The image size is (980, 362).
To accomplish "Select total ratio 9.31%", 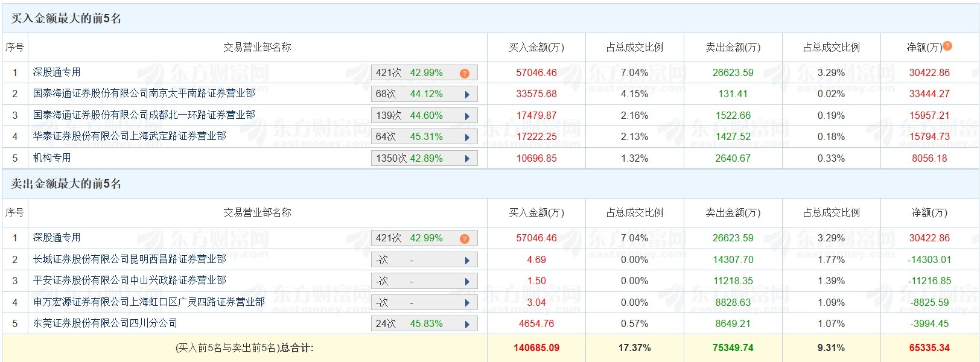I will coord(831,348).
